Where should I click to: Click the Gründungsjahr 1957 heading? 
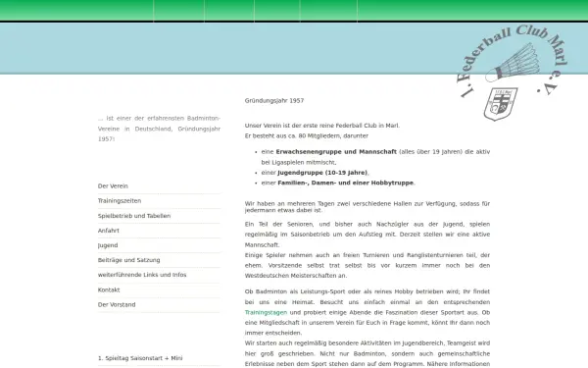[x=274, y=101]
